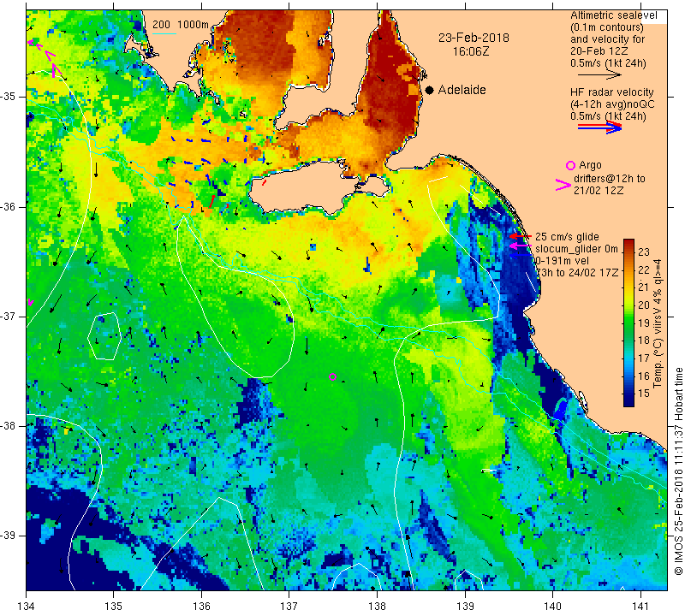Image resolution: width=685 pixels, height=616 pixels.
Task: Click the green colorbar section near 19
Action: pyautogui.click(x=628, y=323)
